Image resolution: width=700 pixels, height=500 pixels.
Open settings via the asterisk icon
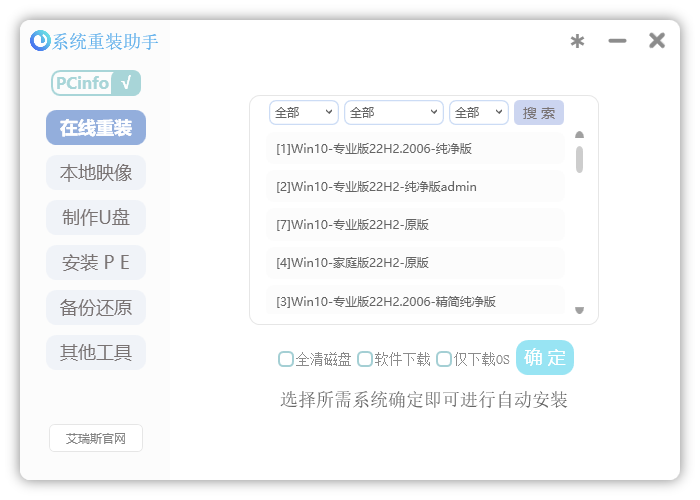[577, 41]
